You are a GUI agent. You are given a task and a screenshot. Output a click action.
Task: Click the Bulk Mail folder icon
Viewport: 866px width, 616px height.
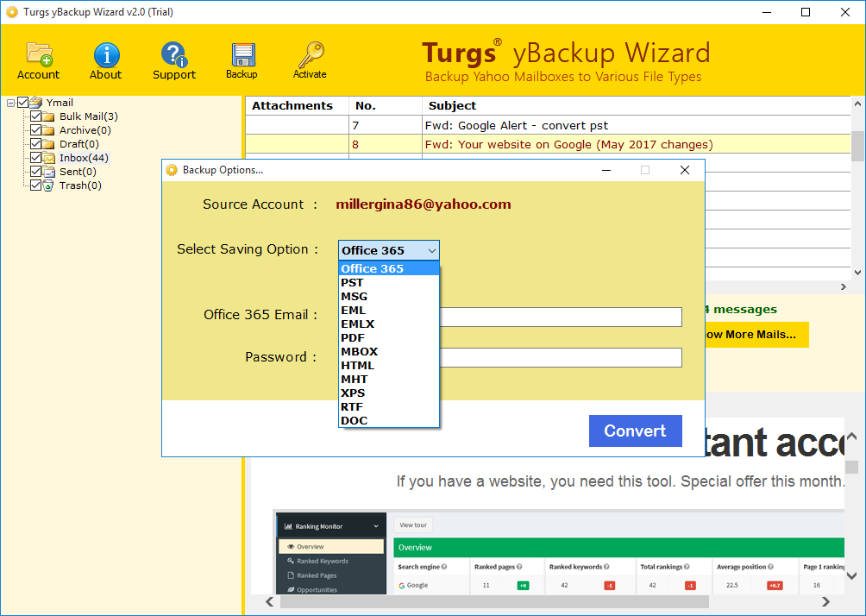(x=48, y=116)
